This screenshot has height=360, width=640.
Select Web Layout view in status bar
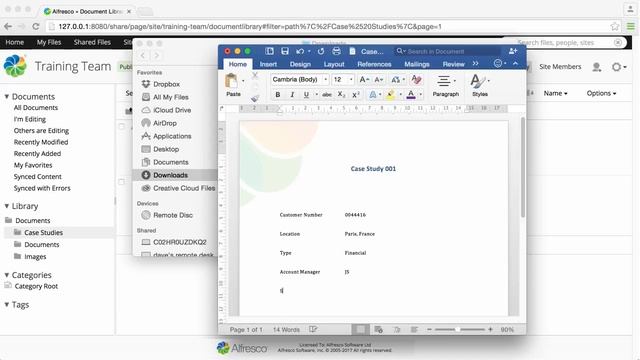(378, 329)
